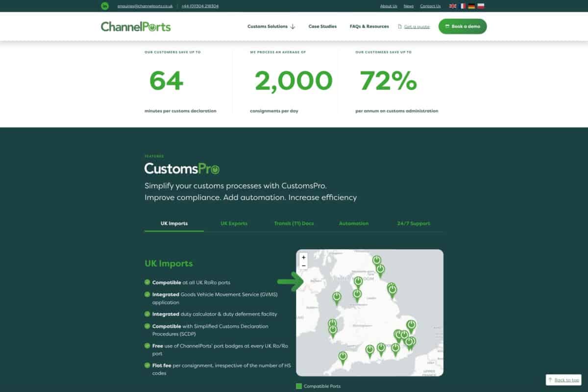588x392 pixels.
Task: Click "per annum on customs administration" caption
Action: point(397,111)
